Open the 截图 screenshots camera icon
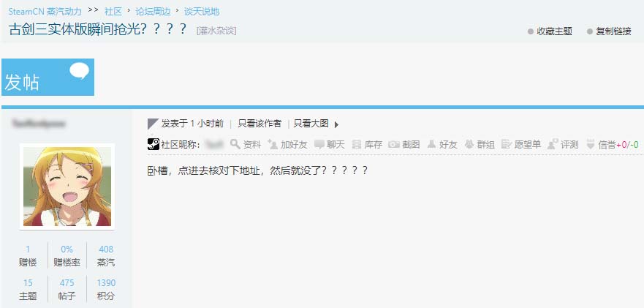The image size is (644, 308). 394,144
